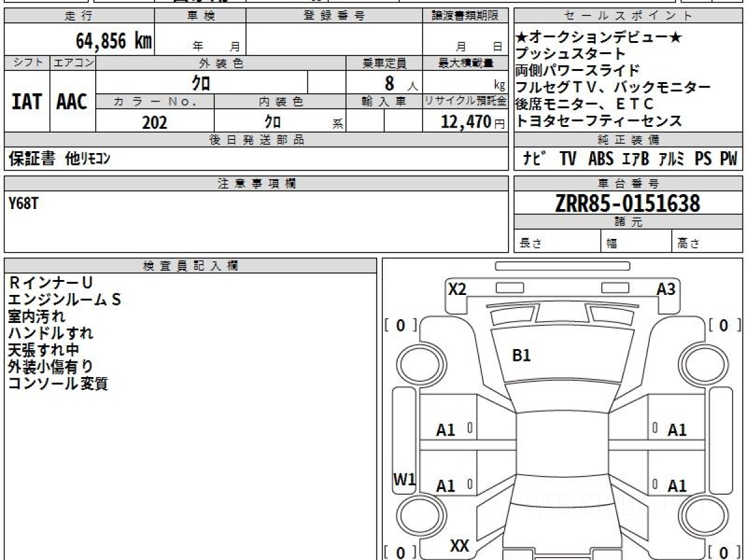The width and height of the screenshot is (747, 560).
Task: Click the 検査員記入欄 header
Action: pyautogui.click(x=190, y=266)
